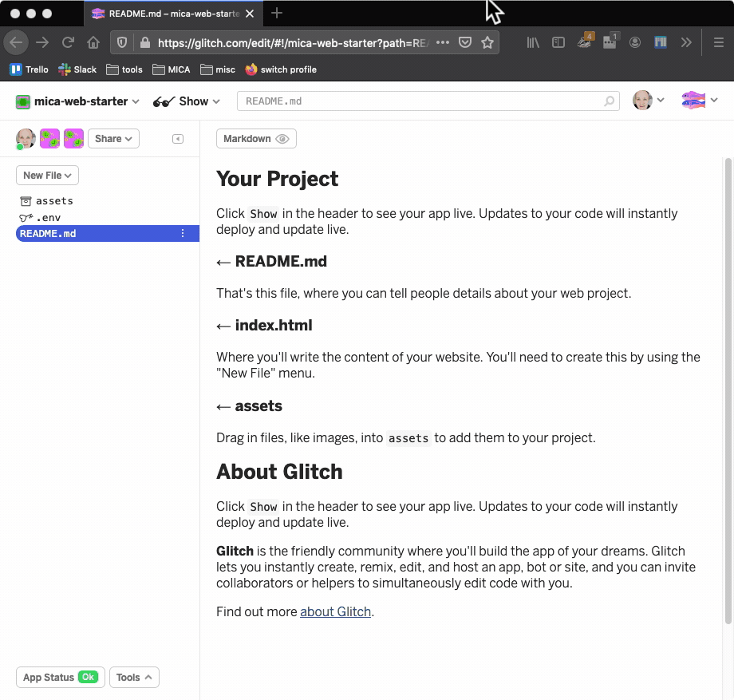Click the switch profile bookmark

pos(280,69)
